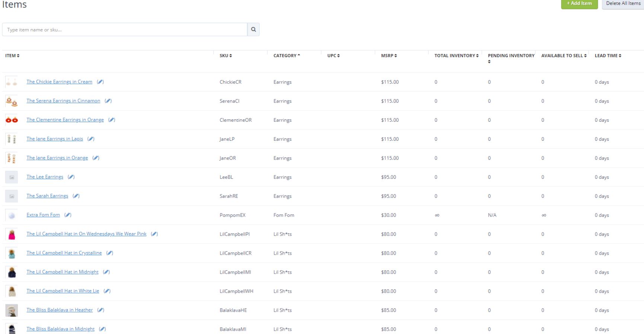Click edit pencil next to The Jane Earrings in Lapis
Image resolution: width=644 pixels, height=334 pixels.
click(91, 139)
